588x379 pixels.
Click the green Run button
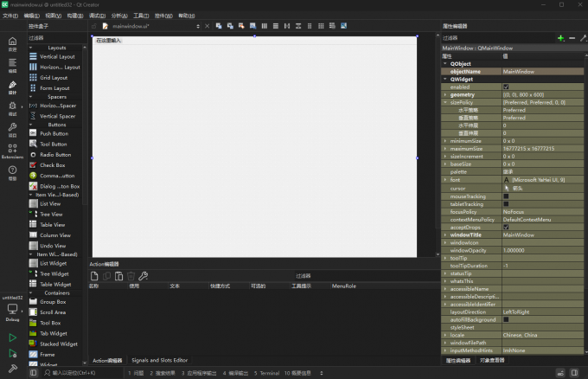tap(12, 337)
